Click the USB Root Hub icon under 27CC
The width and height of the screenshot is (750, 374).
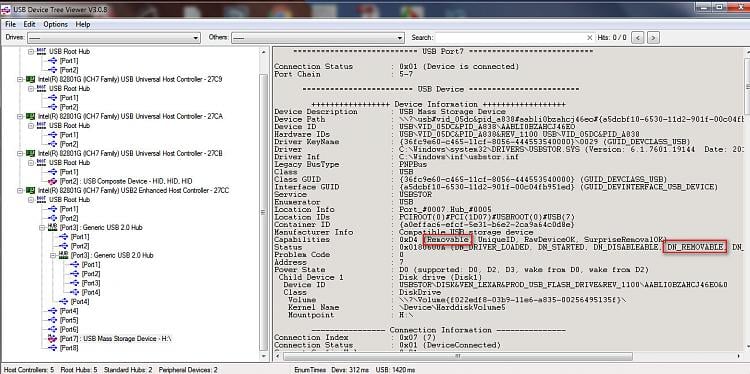(x=41, y=199)
